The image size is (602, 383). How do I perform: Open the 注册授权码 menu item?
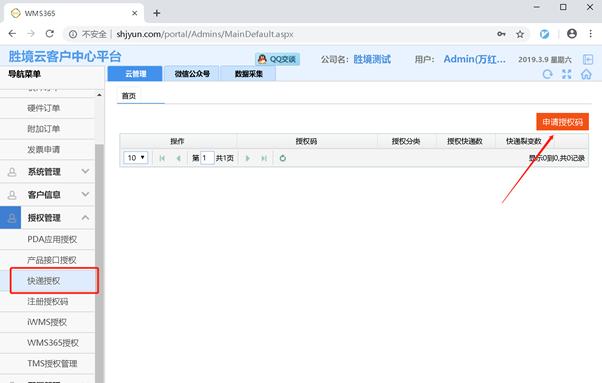(47, 302)
